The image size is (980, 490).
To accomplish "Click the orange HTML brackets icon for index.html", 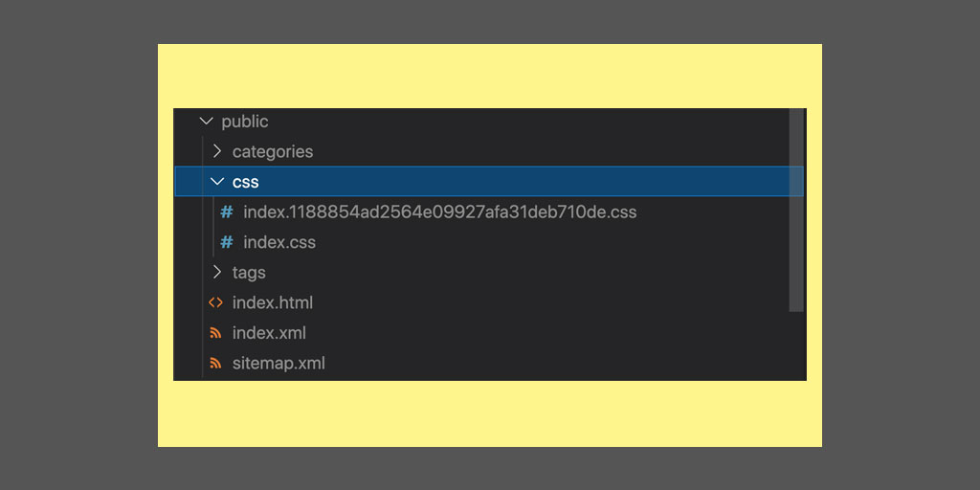I will [216, 303].
